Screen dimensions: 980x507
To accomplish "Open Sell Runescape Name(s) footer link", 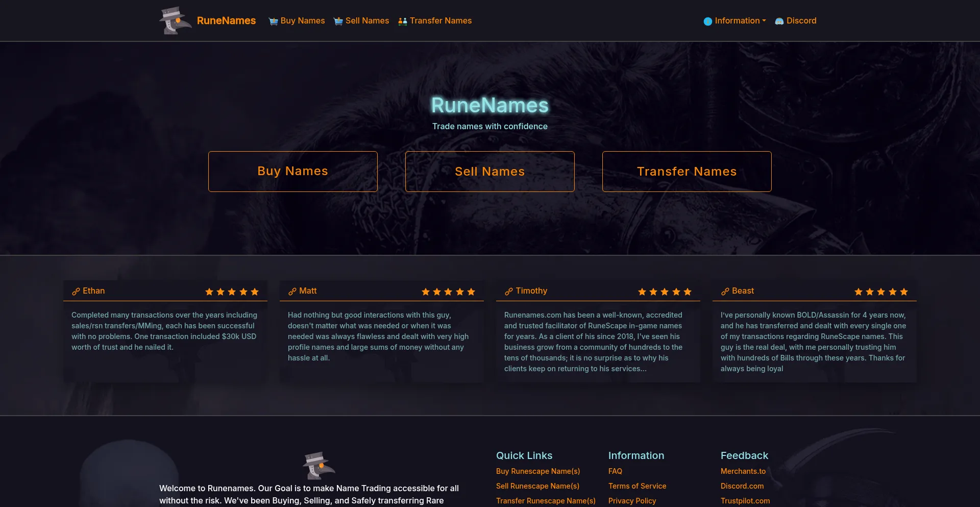I will coord(537,486).
